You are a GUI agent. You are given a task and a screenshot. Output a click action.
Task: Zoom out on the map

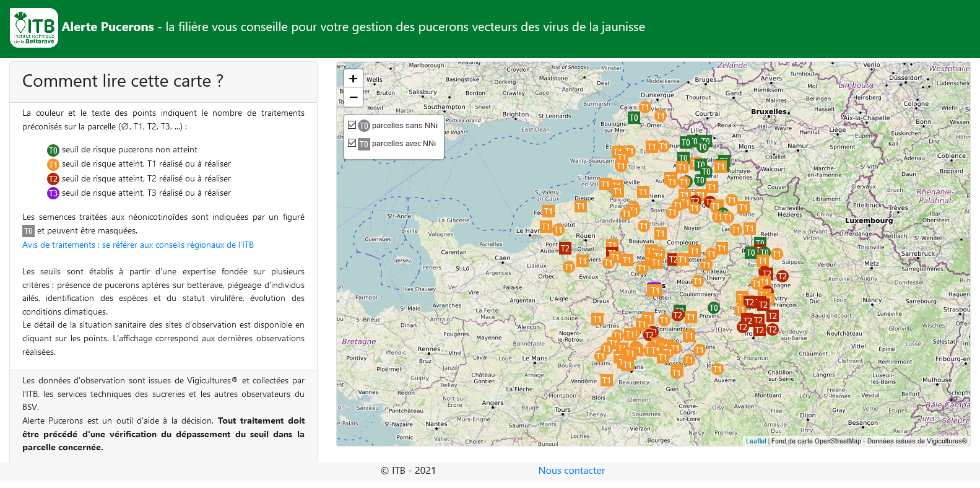(353, 97)
